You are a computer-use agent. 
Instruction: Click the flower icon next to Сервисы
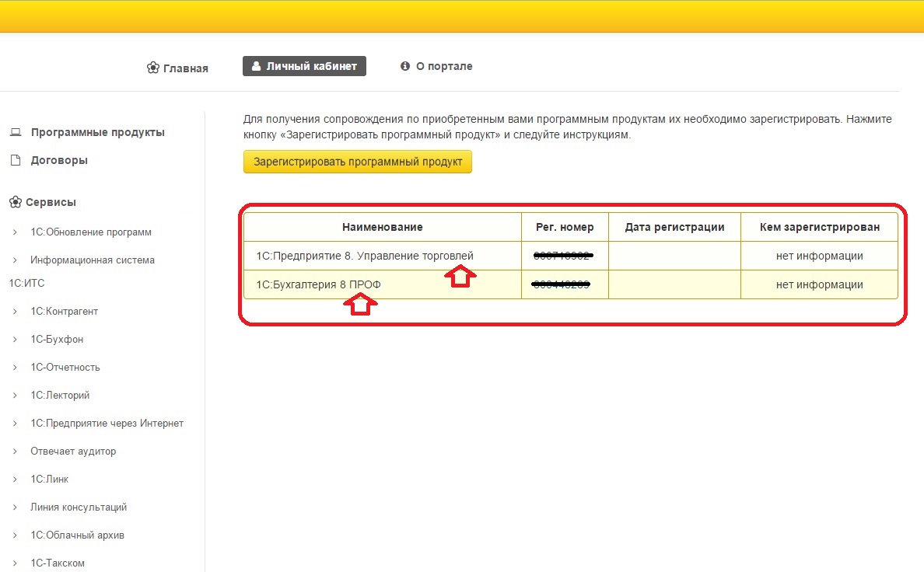pyautogui.click(x=15, y=202)
